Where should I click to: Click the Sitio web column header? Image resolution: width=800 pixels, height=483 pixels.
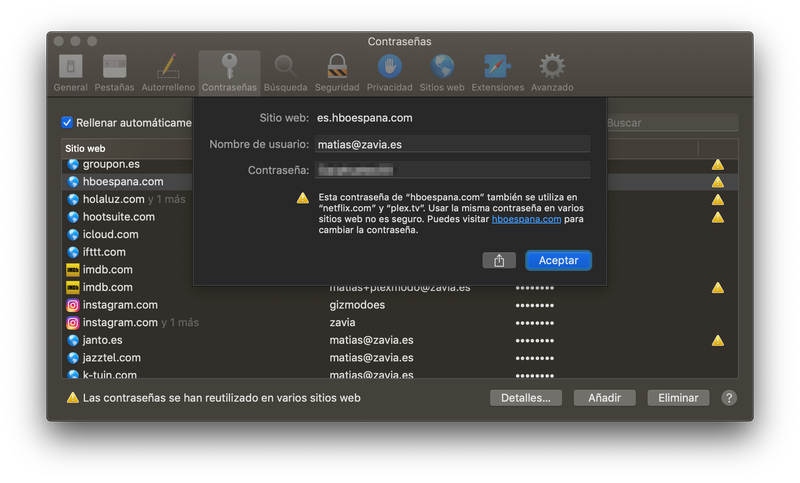[85, 148]
